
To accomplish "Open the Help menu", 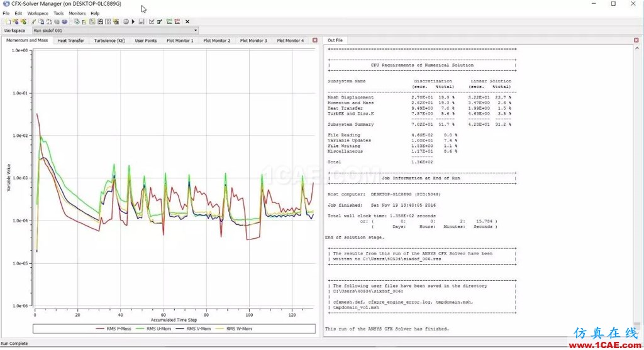I will (x=95, y=13).
